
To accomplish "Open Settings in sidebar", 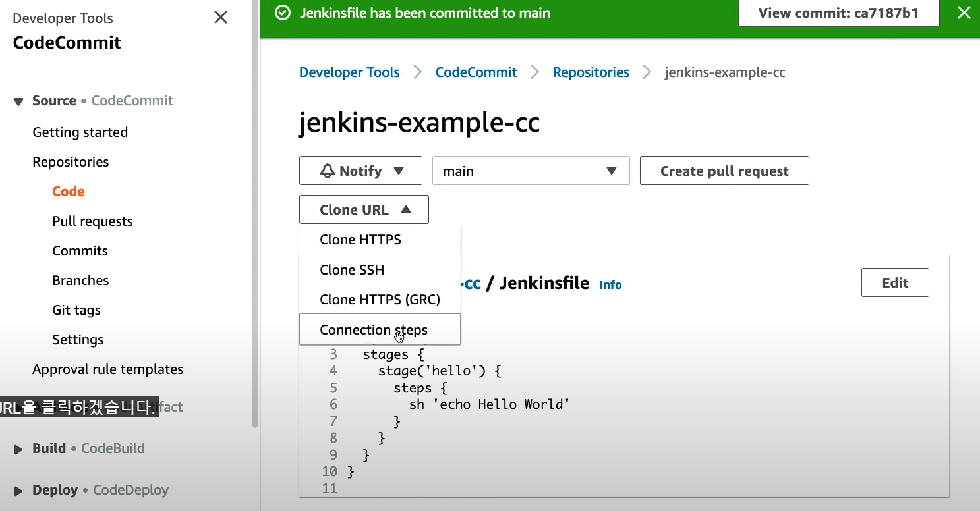I will coord(78,340).
